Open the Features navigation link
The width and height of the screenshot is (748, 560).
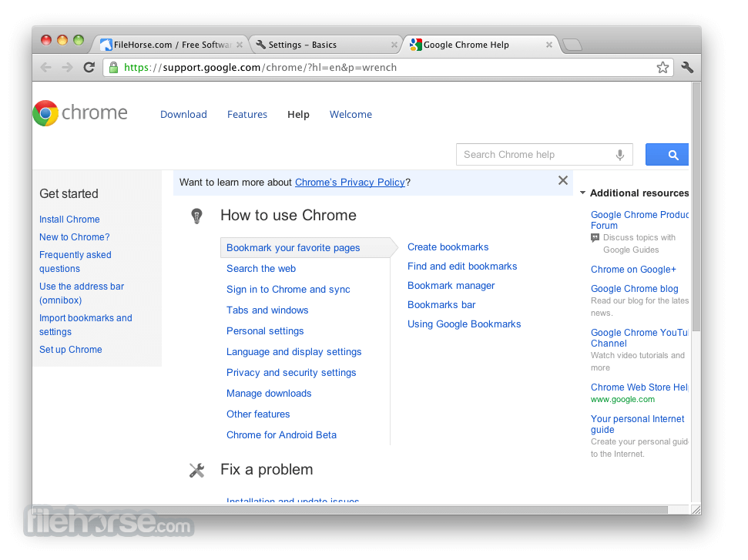[x=247, y=115]
